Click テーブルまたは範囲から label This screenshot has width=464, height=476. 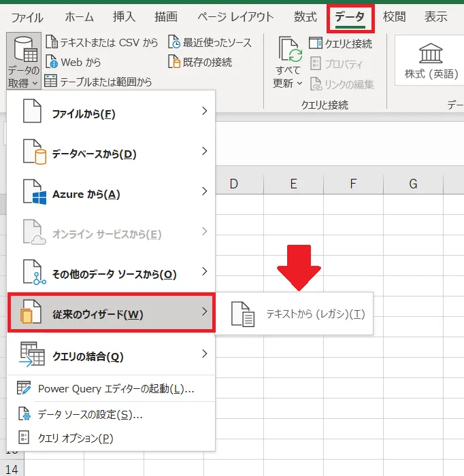105,82
